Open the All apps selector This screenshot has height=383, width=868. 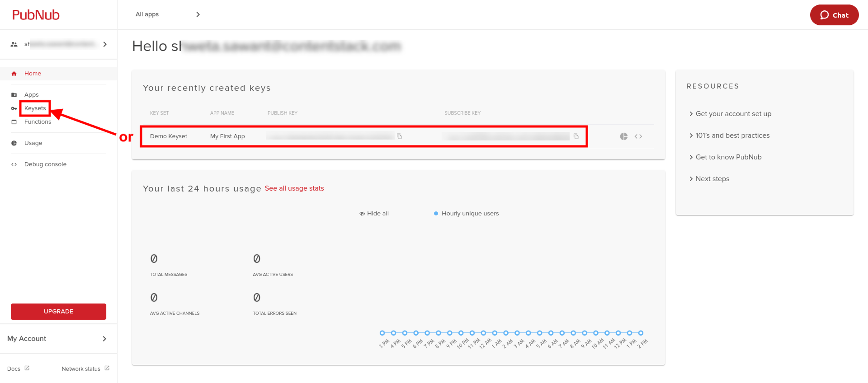tap(147, 14)
